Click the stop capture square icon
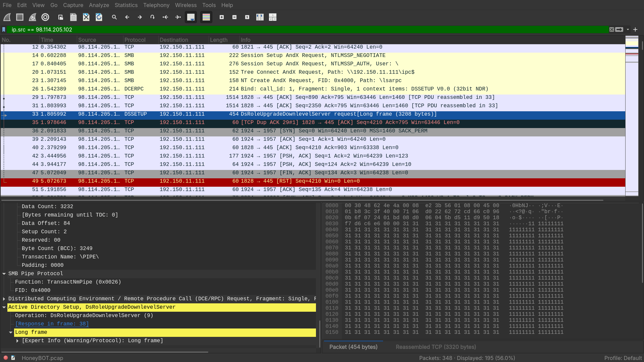Screen dimensions: 644x362 coord(20,17)
